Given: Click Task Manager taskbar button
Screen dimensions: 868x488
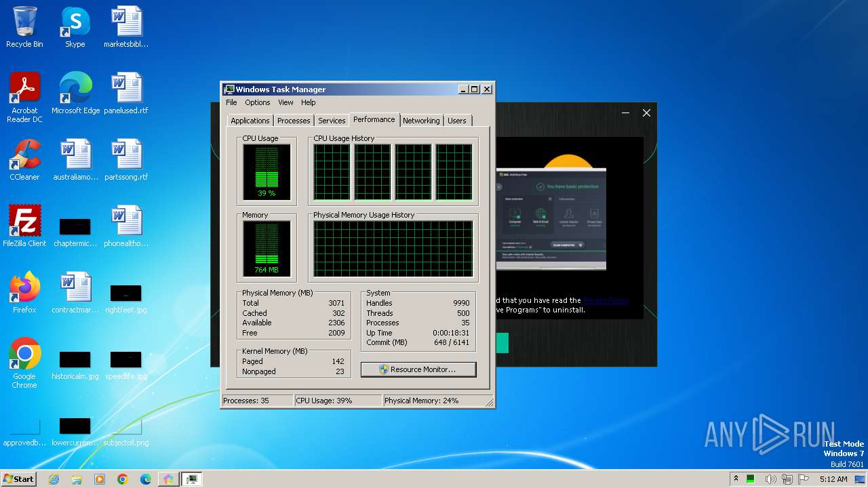Looking at the screenshot, I should pyautogui.click(x=192, y=479).
